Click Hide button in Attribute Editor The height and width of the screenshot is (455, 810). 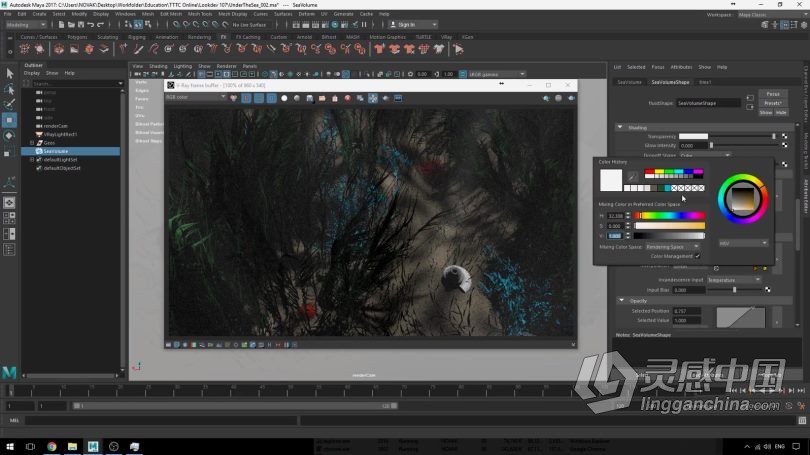781,113
